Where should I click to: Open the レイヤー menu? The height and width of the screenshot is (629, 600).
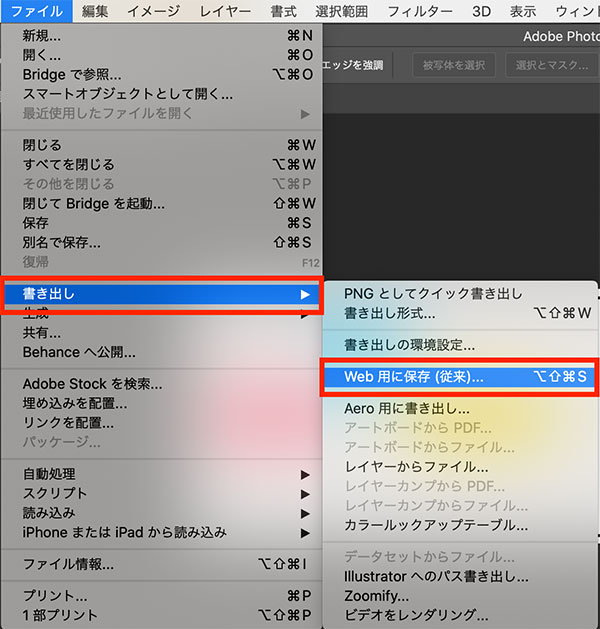coord(225,11)
